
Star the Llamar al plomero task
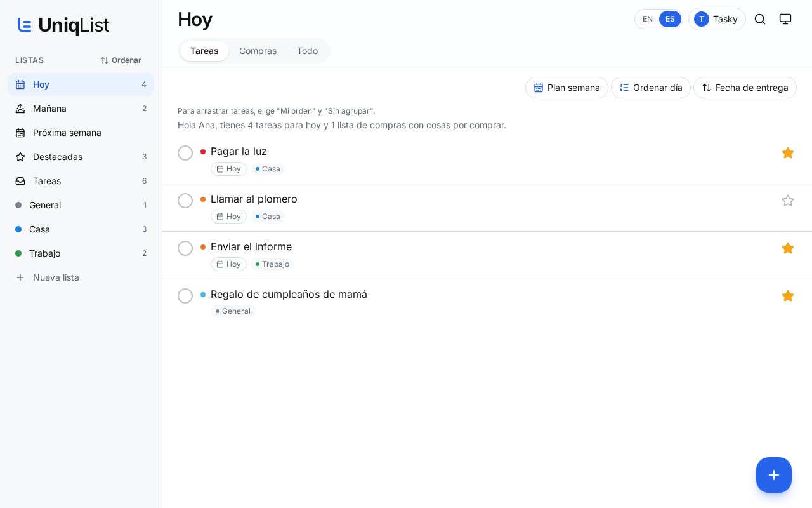pos(788,201)
